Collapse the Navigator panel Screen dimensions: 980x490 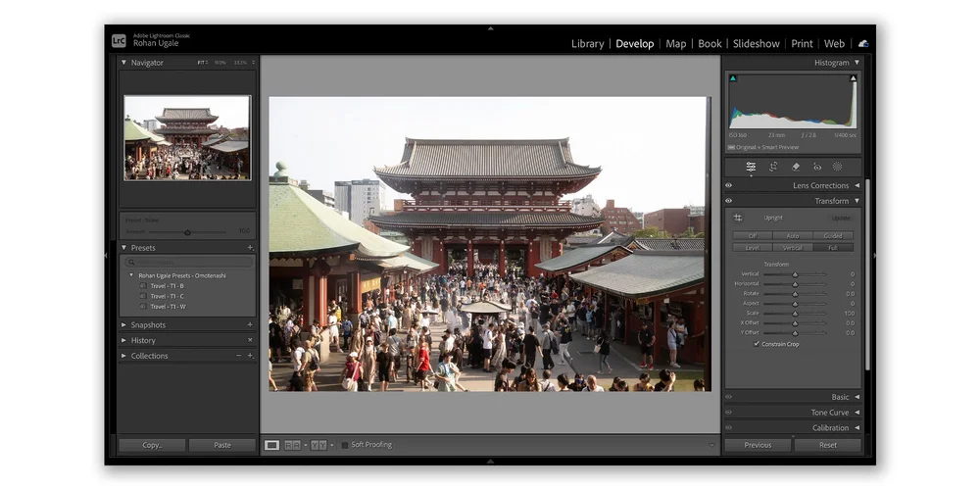coord(123,63)
